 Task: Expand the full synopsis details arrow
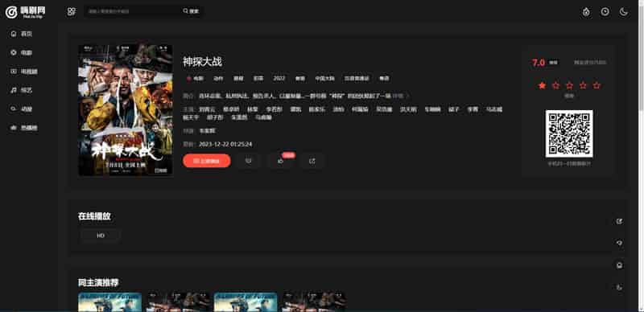pyautogui.click(x=401, y=96)
